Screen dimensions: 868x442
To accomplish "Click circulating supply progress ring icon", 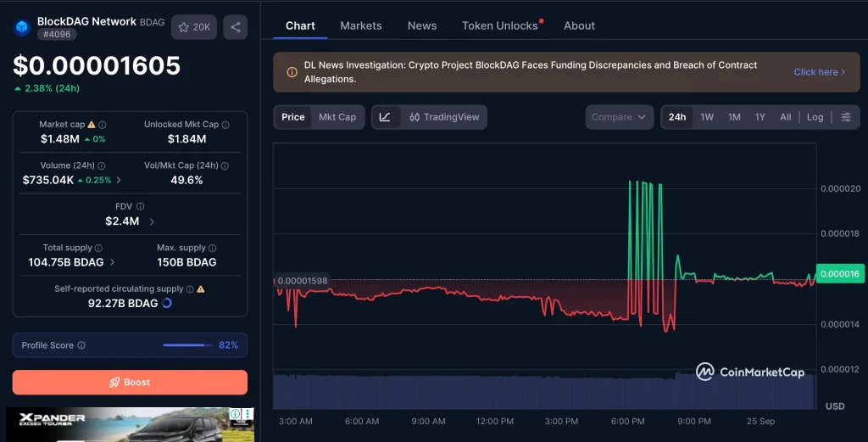I will 167,303.
